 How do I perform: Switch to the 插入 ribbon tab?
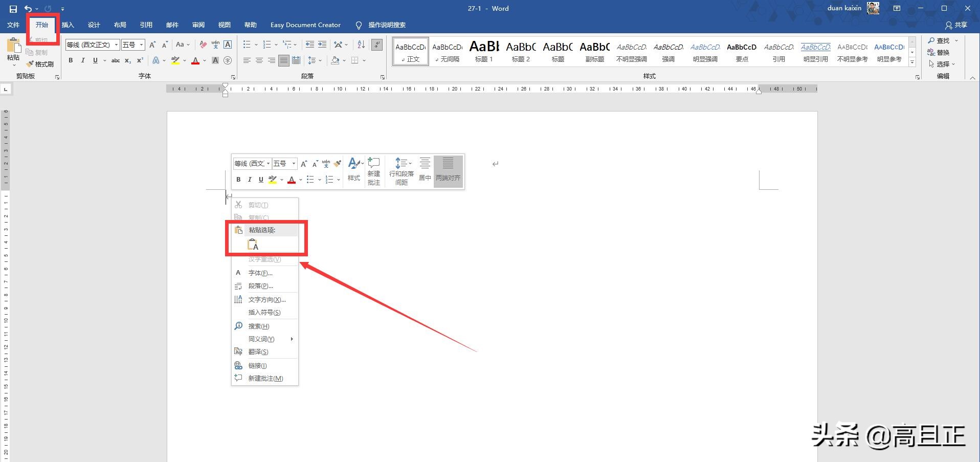pyautogui.click(x=68, y=25)
